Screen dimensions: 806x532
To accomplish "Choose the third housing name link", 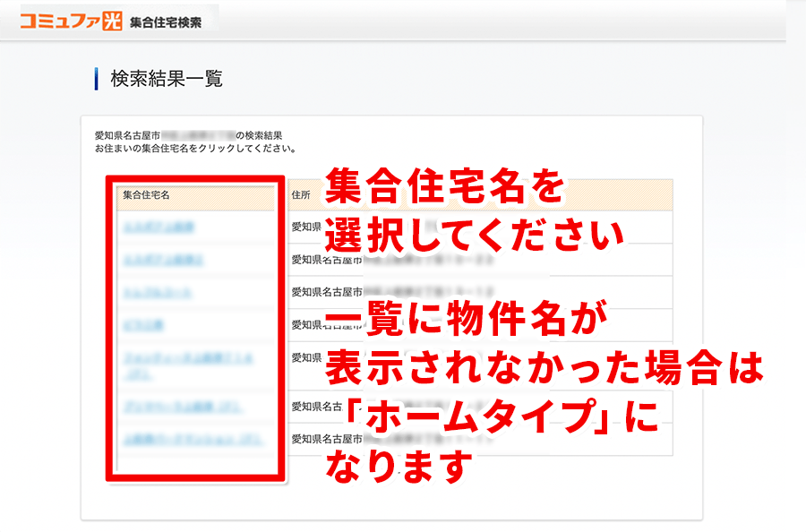I will [x=158, y=293].
